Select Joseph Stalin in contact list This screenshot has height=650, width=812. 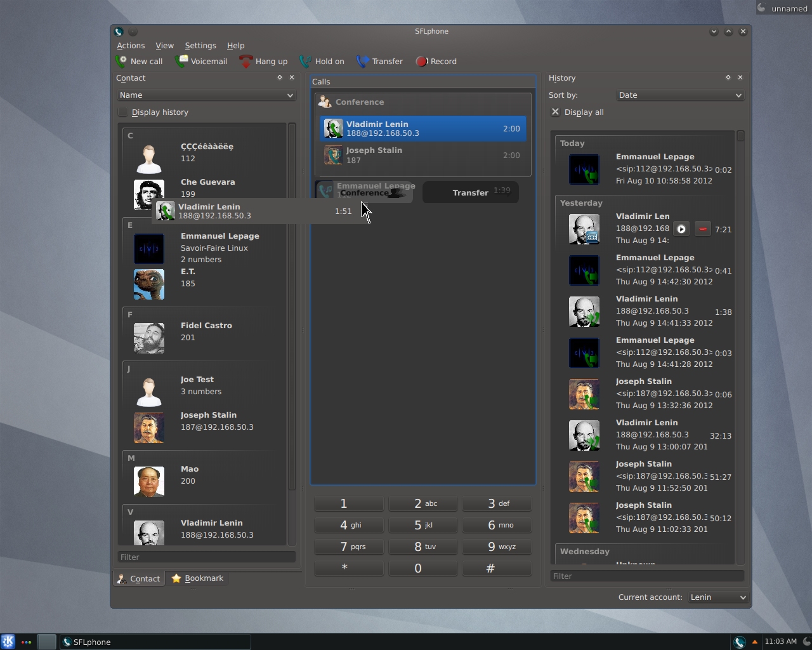tap(204, 427)
